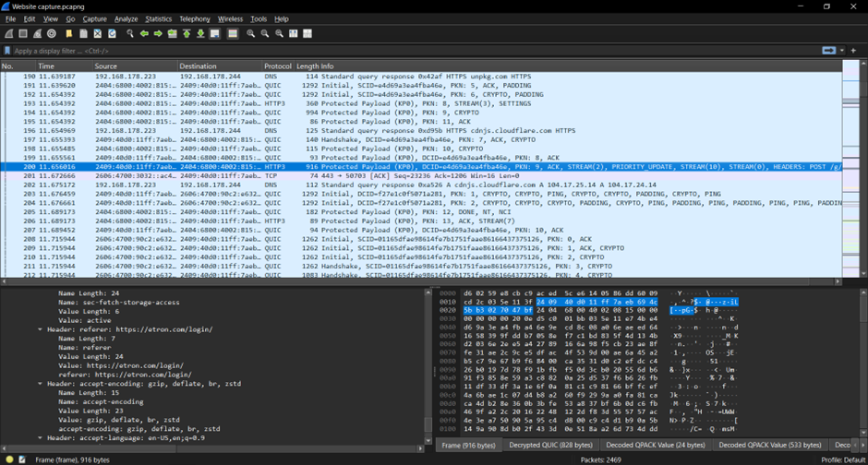Zoom in the main window text
Image resolution: width=868 pixels, height=465 pixels.
251,34
